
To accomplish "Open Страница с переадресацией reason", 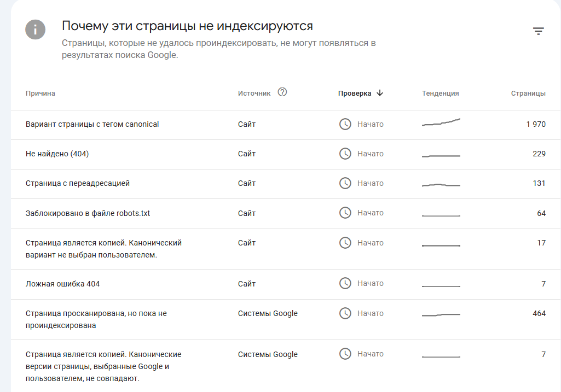I will [x=286, y=184].
